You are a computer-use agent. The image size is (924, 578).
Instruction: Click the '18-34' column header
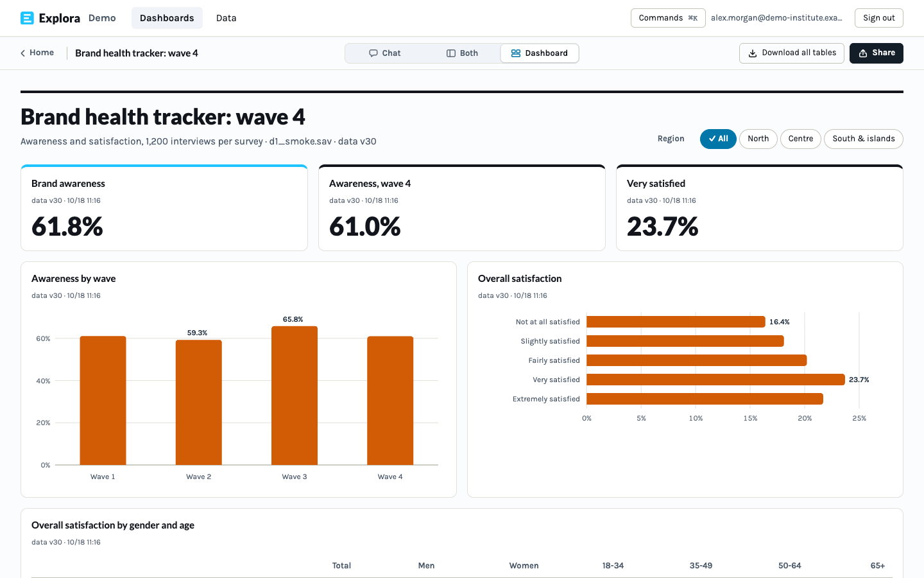(613, 566)
